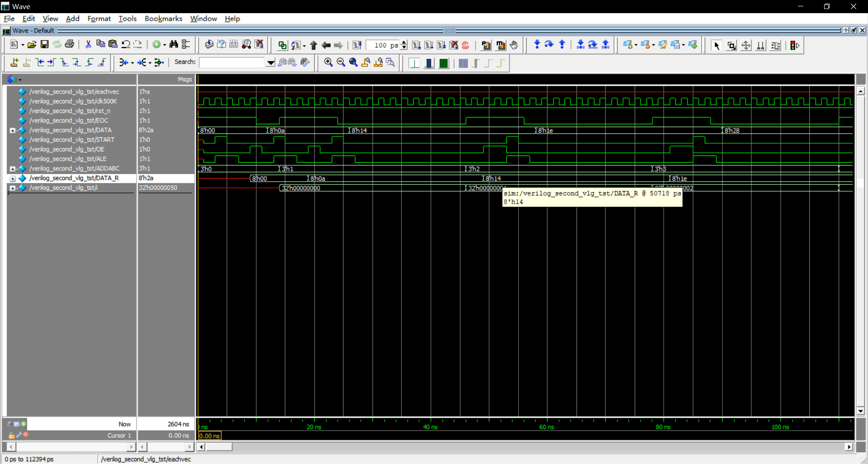Save the waveform with the floppy icon

[44, 45]
